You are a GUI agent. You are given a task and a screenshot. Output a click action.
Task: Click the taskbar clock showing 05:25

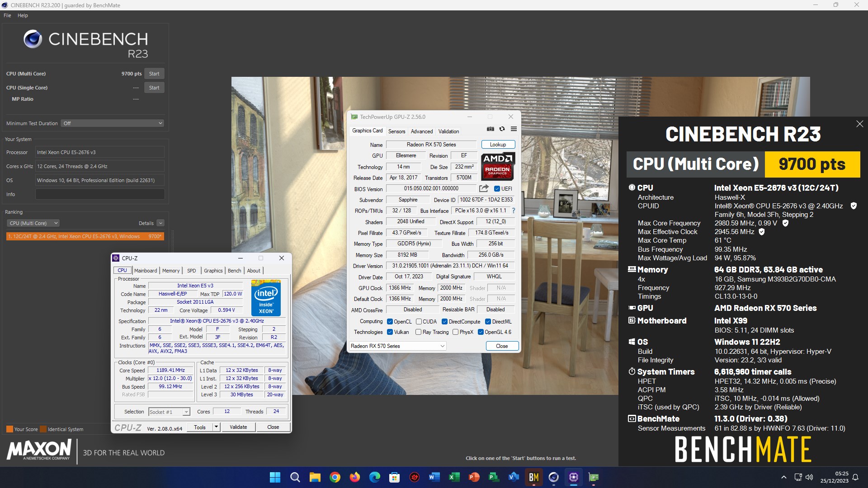pyautogui.click(x=835, y=477)
